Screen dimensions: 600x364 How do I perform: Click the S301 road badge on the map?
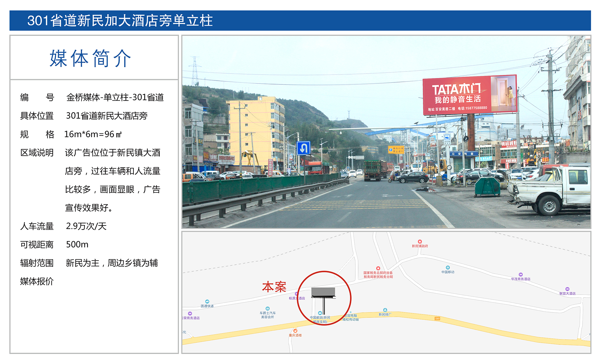tap(438, 318)
